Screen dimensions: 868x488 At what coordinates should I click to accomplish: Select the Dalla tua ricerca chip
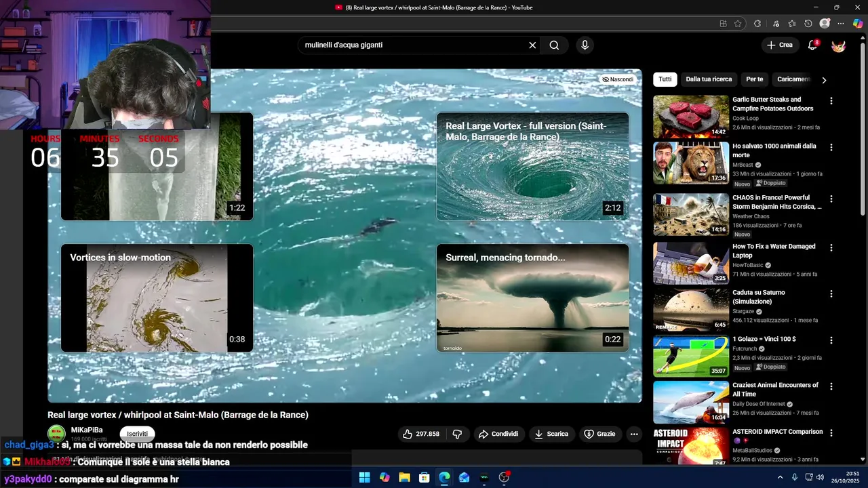[709, 79]
